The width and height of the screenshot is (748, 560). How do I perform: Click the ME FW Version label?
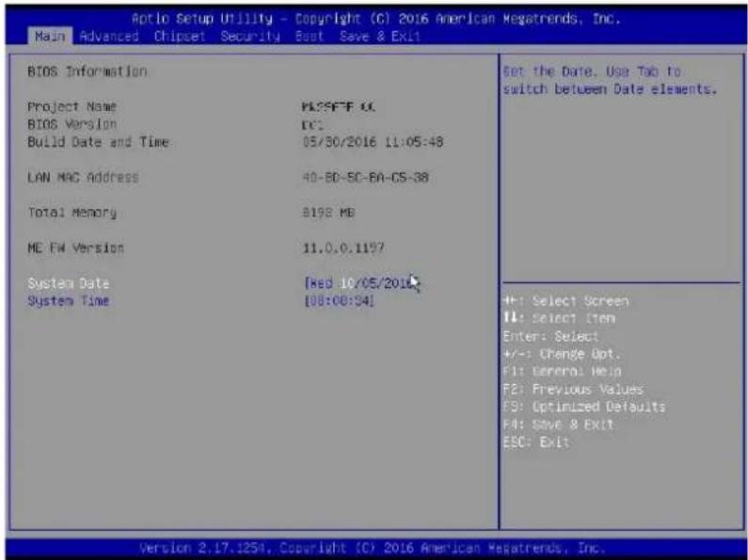(75, 248)
